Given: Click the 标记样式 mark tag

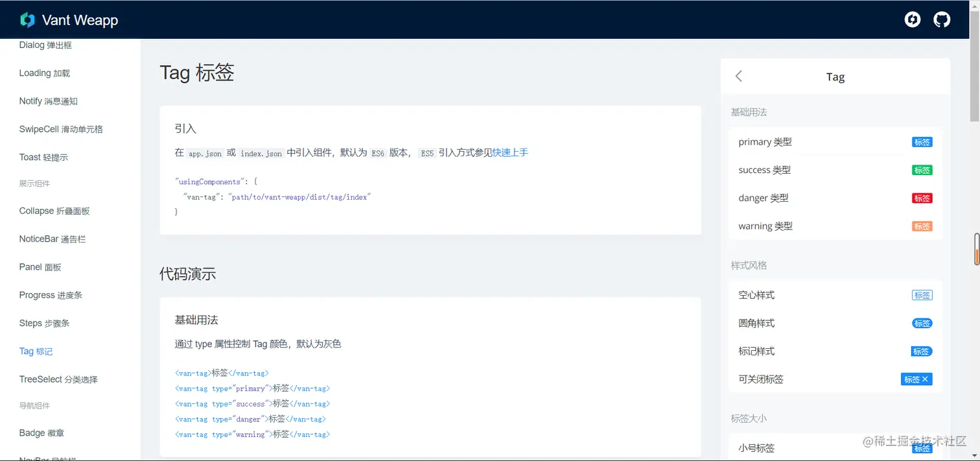Looking at the screenshot, I should [922, 351].
